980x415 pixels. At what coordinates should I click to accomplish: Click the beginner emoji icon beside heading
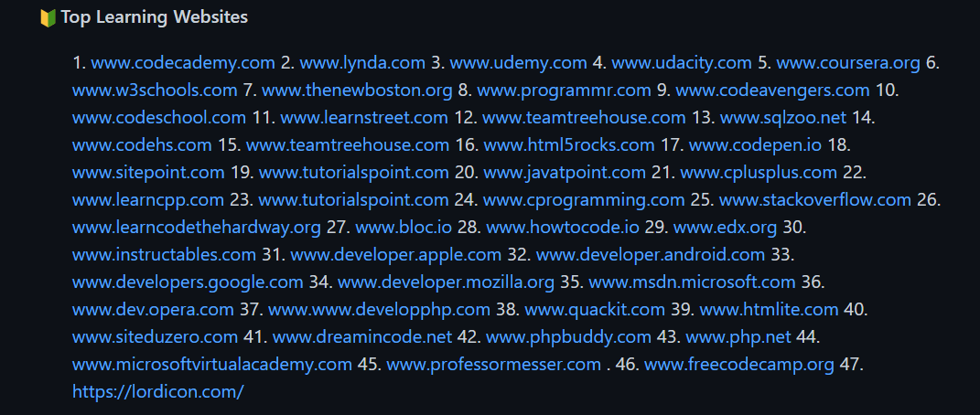[x=48, y=18]
